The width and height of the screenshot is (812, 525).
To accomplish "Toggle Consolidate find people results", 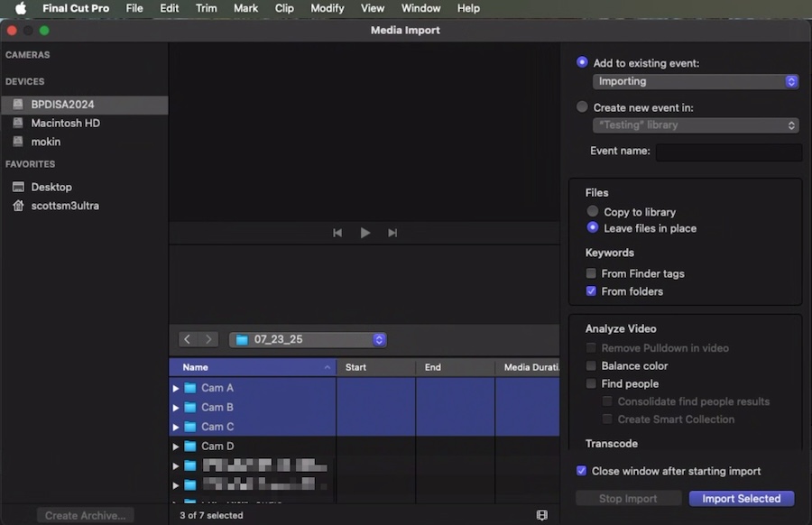I will 607,401.
